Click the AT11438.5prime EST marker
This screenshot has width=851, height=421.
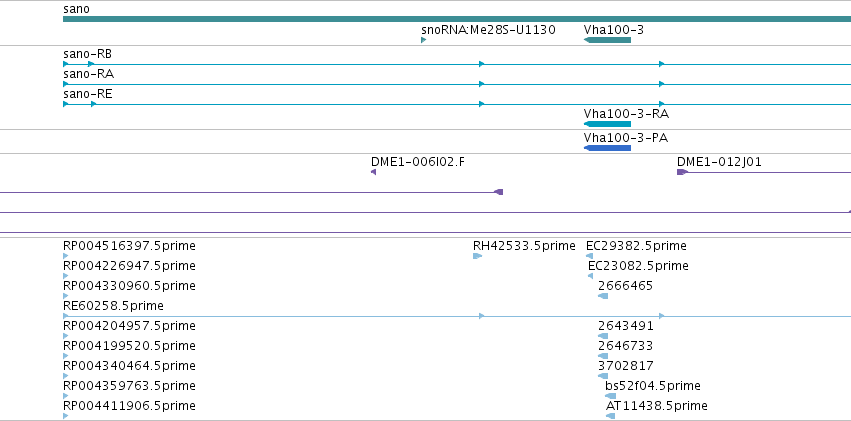click(x=611, y=416)
